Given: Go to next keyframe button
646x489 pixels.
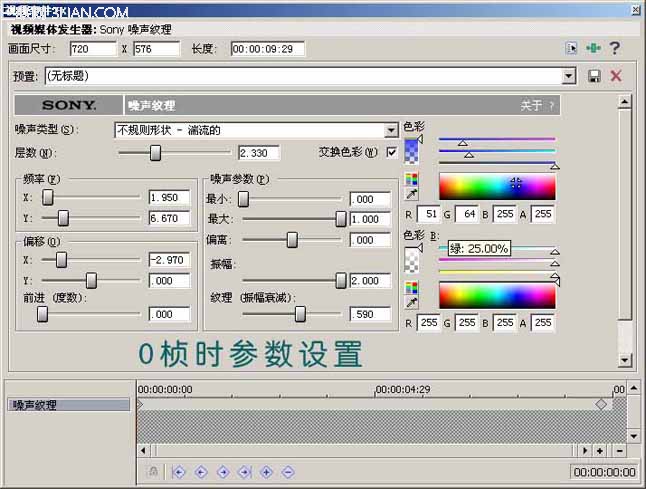Looking at the screenshot, I should [x=223, y=472].
